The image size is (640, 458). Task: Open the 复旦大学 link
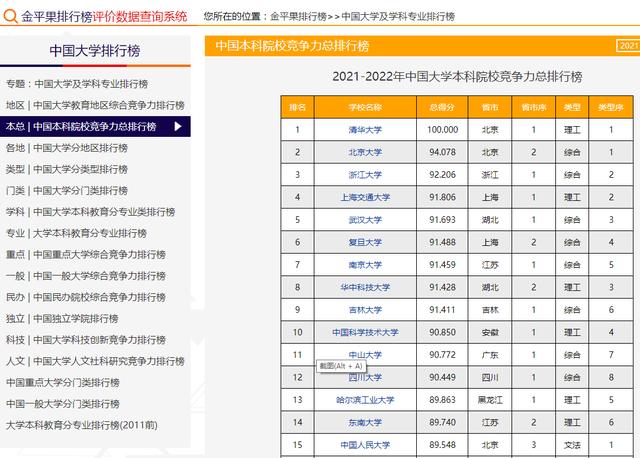click(x=365, y=242)
